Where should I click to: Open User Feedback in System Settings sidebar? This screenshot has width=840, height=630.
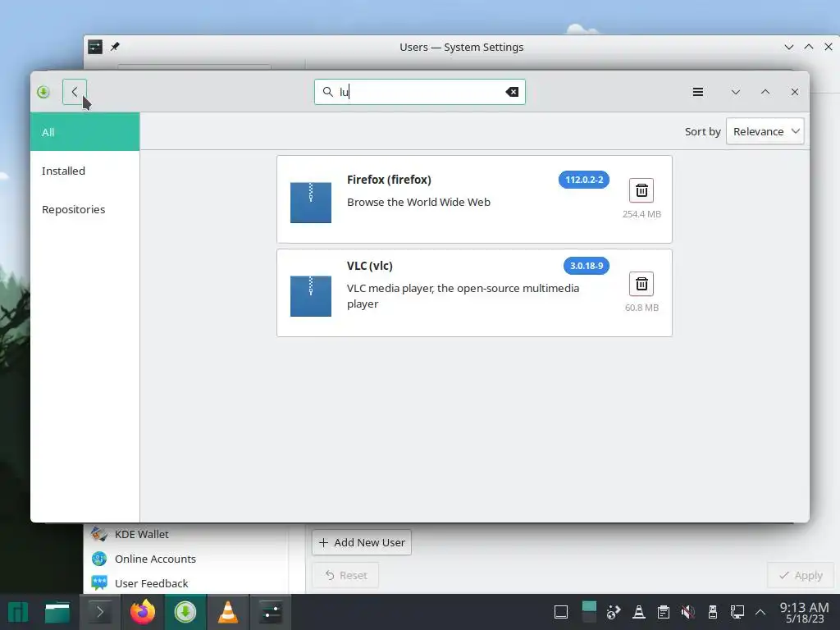[x=185, y=583]
